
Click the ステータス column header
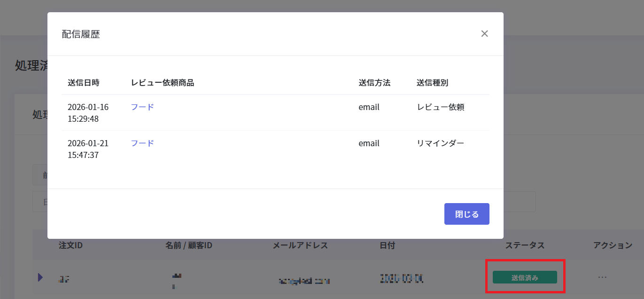(x=525, y=245)
